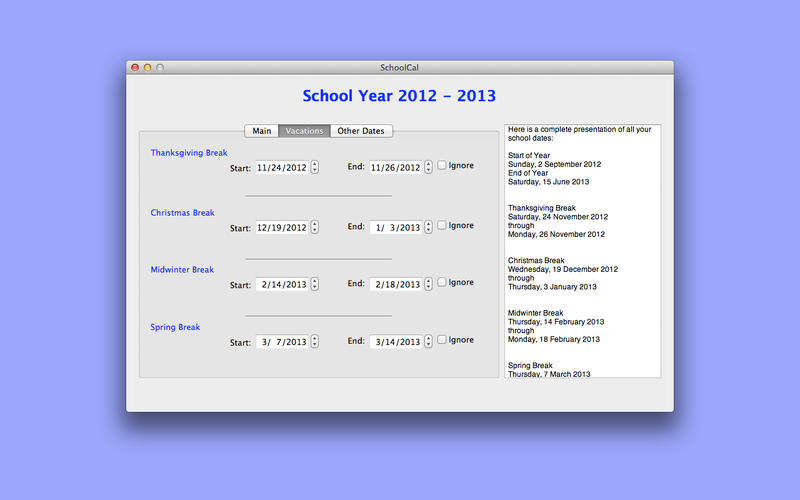This screenshot has width=800, height=500.
Task: Switch to the Main tab
Action: point(261,131)
